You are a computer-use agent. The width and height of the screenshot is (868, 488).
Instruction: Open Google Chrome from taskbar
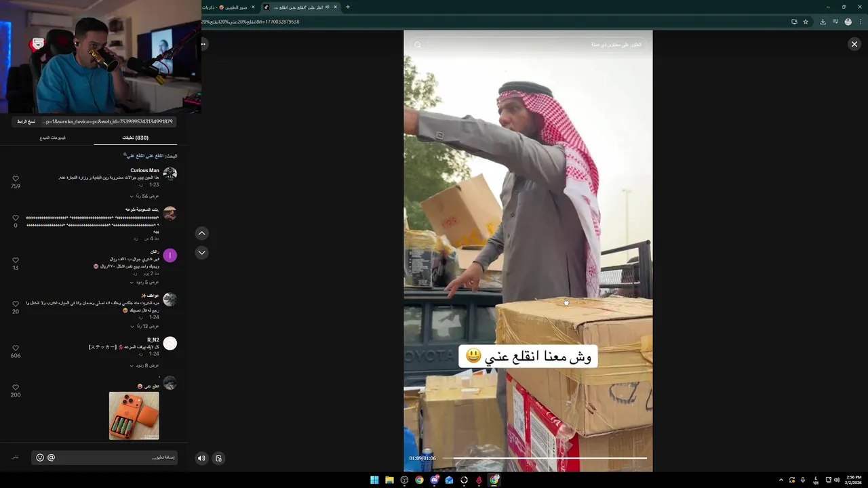419,480
